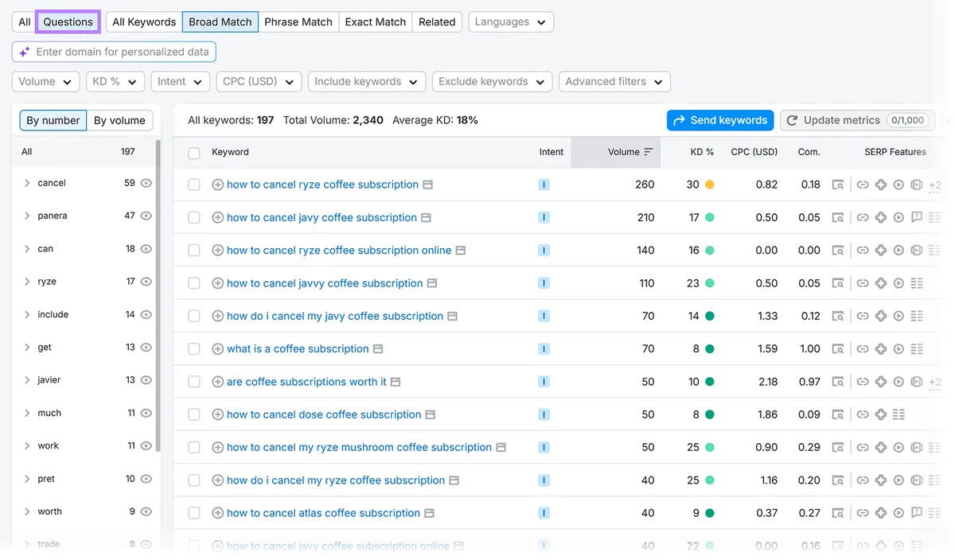Image resolution: width=955 pixels, height=560 pixels.
Task: Check the box for 'how to cancel ryze coffee subscription online'
Action: click(x=194, y=251)
